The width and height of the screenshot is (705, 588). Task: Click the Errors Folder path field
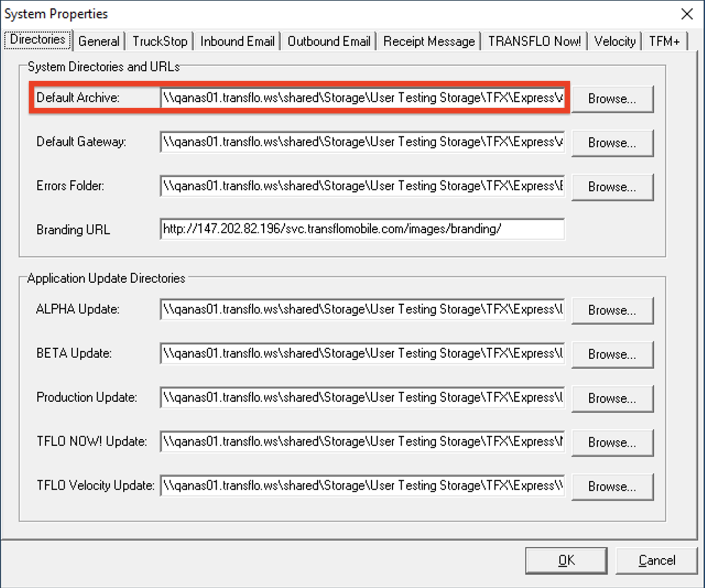click(362, 186)
